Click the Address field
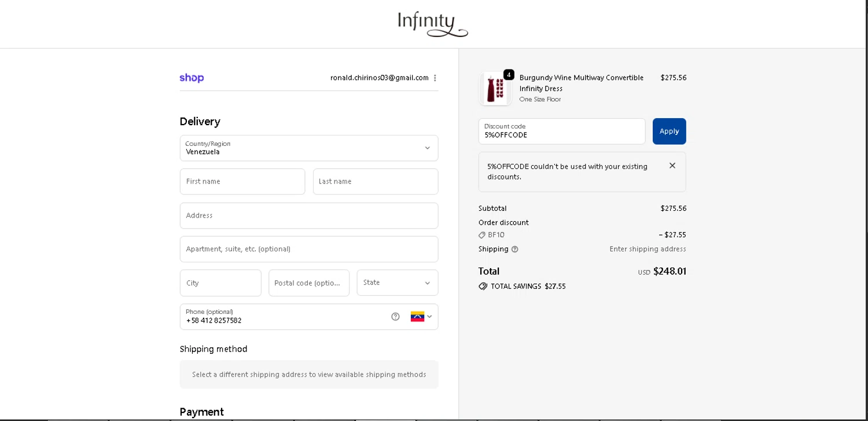The image size is (868, 421). (309, 215)
